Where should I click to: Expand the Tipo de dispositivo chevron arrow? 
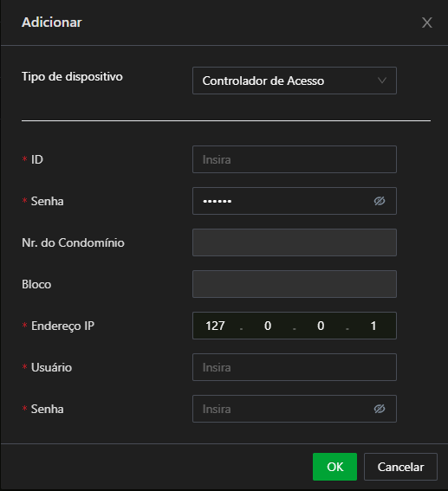[x=381, y=81]
